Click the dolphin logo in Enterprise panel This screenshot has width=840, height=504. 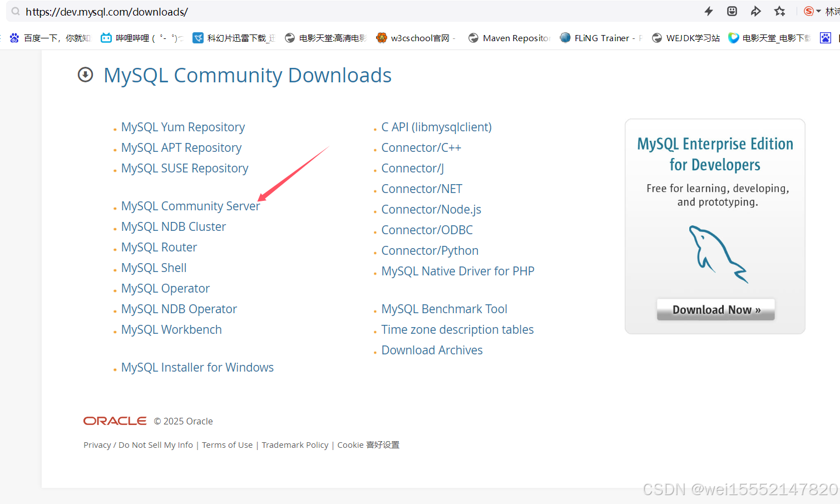click(x=718, y=254)
